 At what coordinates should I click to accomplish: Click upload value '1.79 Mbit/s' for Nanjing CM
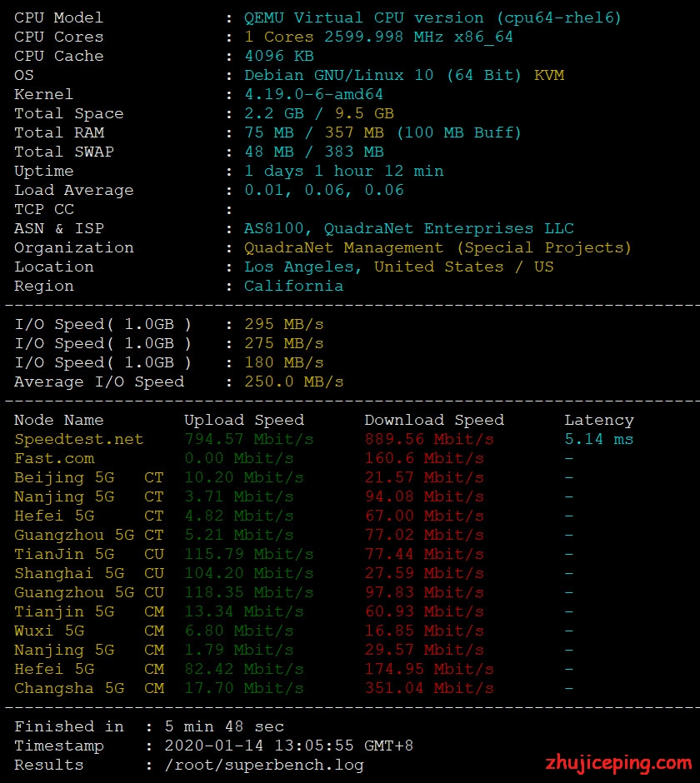[239, 651]
